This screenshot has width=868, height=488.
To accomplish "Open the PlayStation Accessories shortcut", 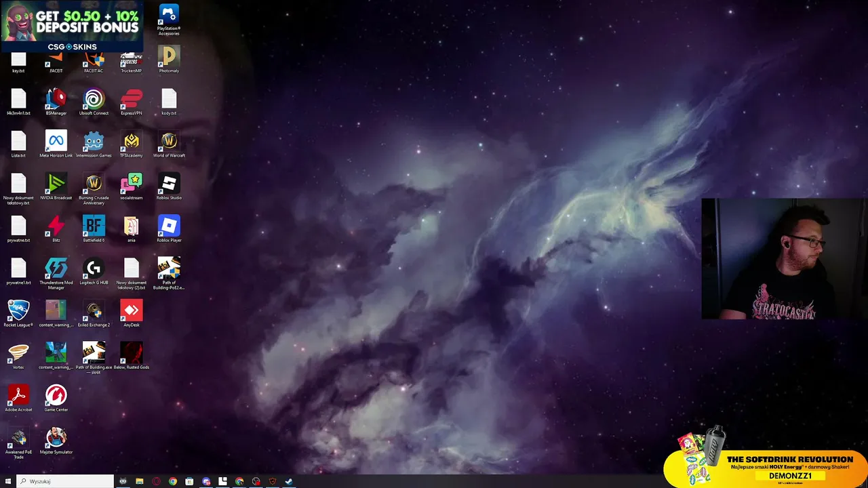I will (169, 20).
